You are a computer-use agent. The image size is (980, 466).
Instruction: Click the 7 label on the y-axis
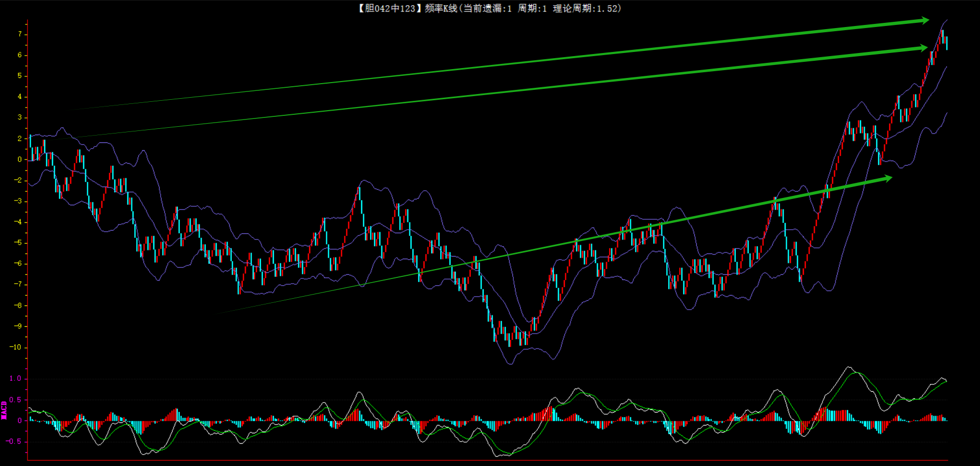click(20, 34)
